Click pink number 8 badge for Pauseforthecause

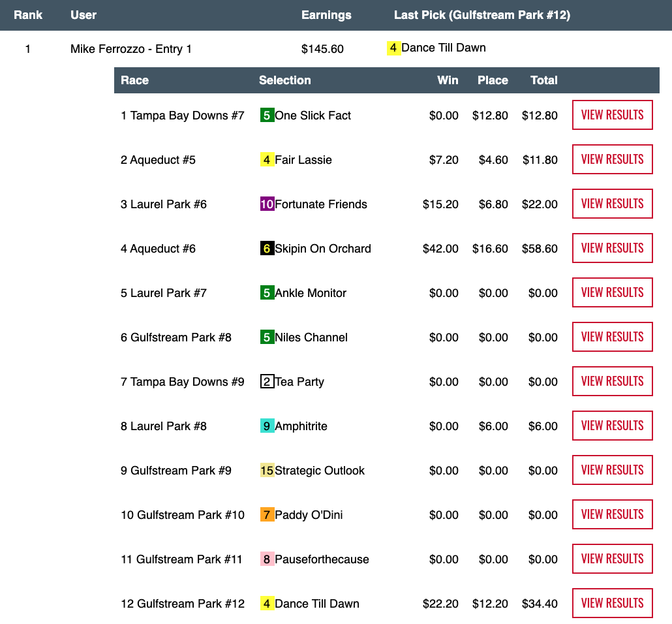coord(266,559)
